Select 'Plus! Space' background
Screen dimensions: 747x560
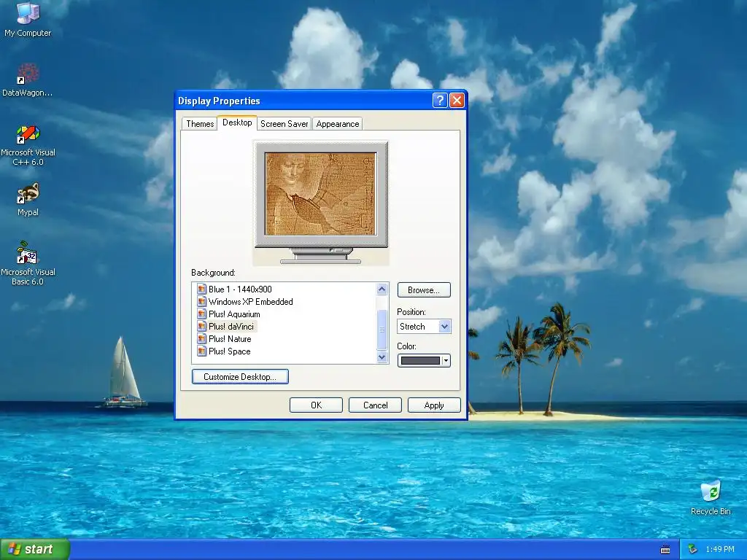pyautogui.click(x=229, y=351)
